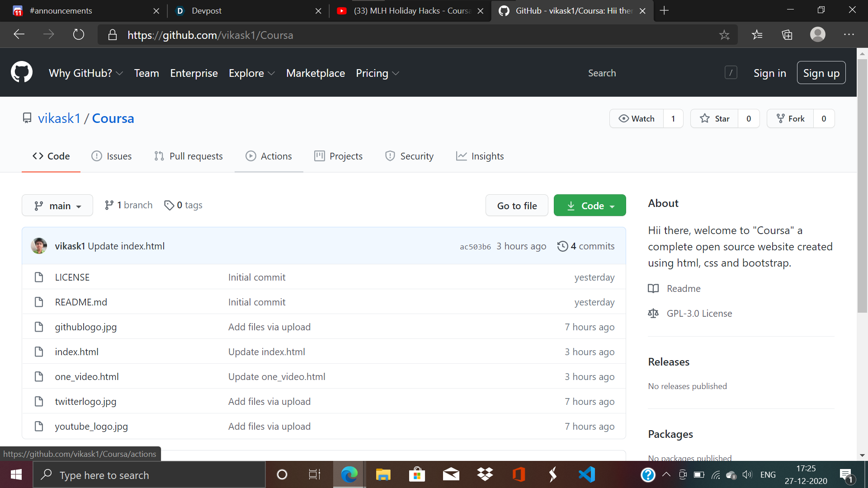Click the Go to file button

click(517, 206)
